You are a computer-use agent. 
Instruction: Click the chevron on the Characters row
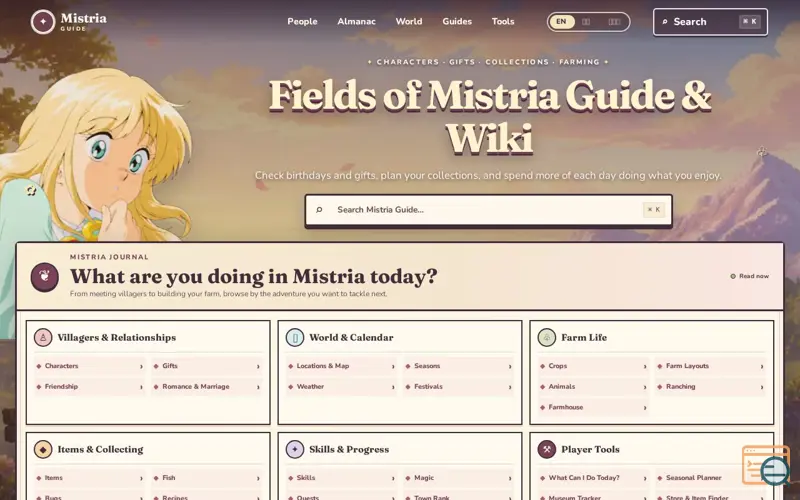141,366
